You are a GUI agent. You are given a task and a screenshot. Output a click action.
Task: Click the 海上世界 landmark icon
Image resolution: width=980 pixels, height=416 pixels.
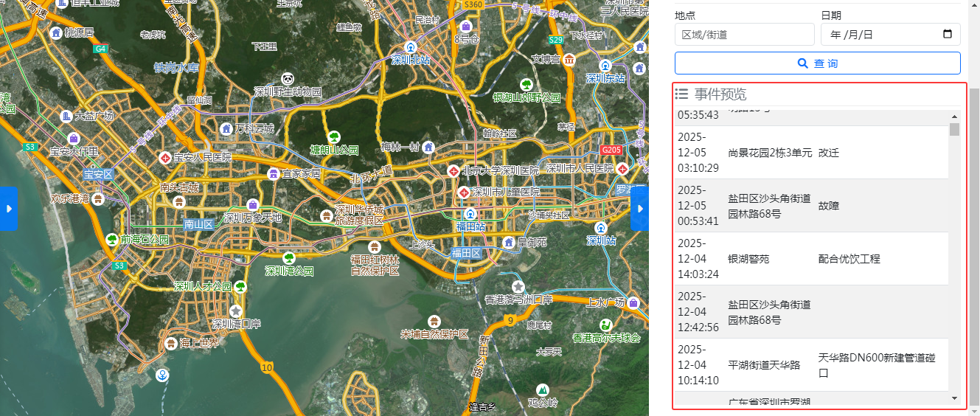[172, 342]
